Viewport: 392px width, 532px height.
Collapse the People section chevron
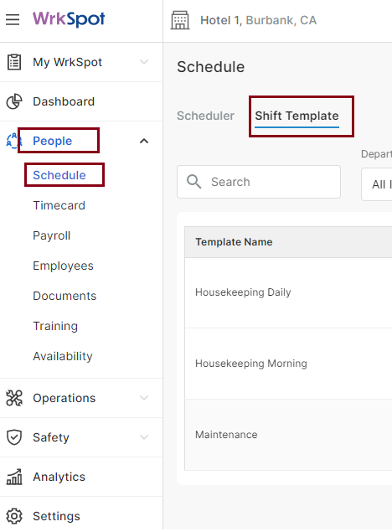click(144, 141)
